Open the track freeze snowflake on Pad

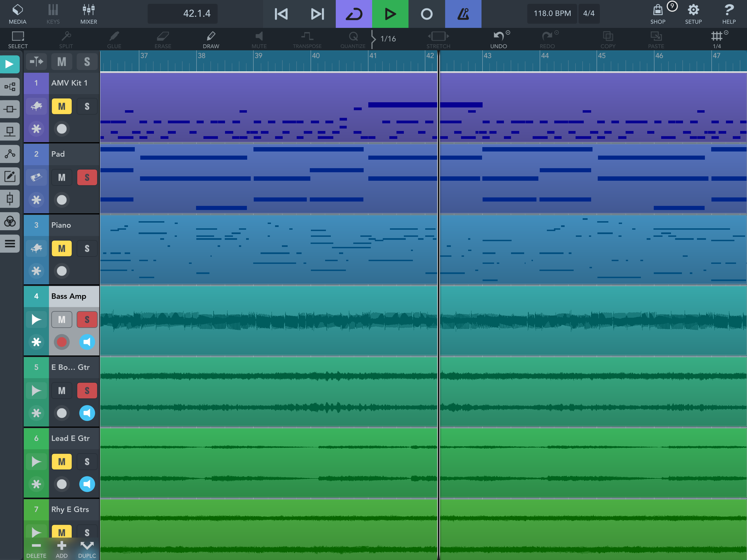pyautogui.click(x=36, y=200)
